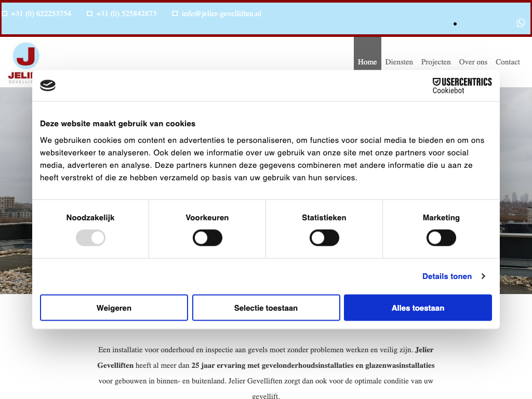Open the Over ons page
The width and height of the screenshot is (532, 399).
point(473,62)
